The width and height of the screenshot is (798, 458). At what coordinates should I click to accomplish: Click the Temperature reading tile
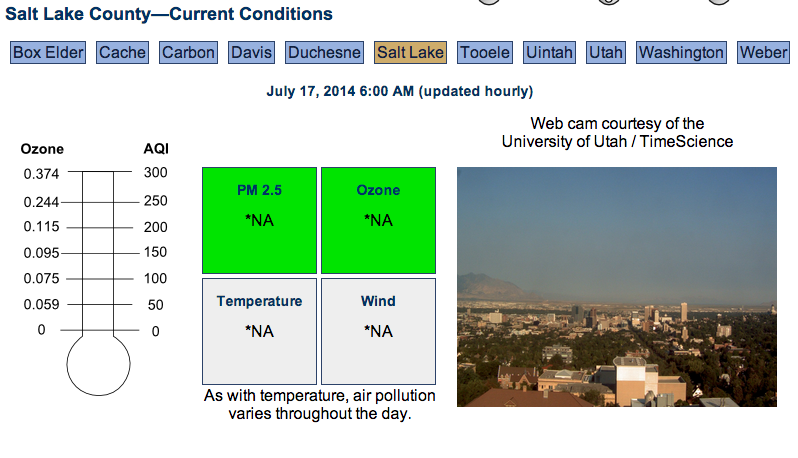click(260, 331)
